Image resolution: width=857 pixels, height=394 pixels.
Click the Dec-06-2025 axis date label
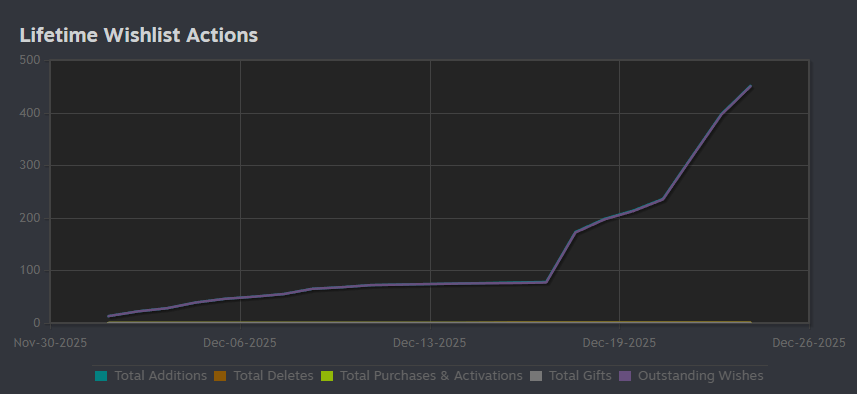point(239,343)
